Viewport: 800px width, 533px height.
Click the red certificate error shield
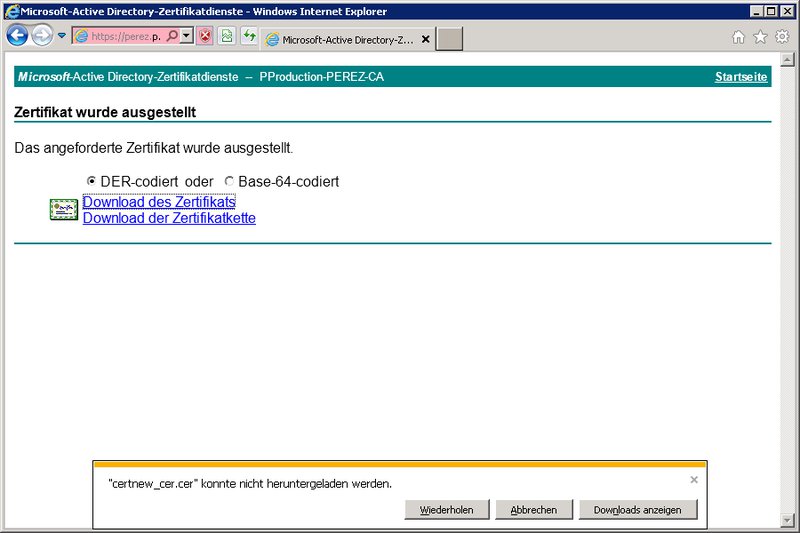pos(205,36)
